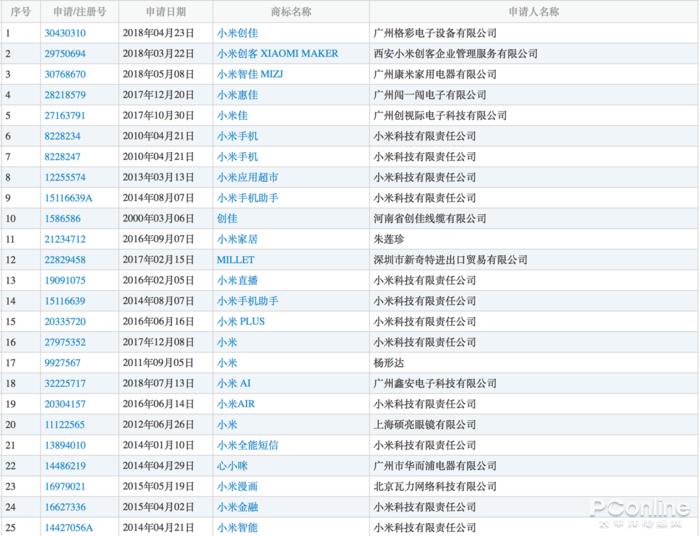Viewport: 700px width, 536px height.
Task: Click registration number 9927567
Action: pyautogui.click(x=62, y=363)
